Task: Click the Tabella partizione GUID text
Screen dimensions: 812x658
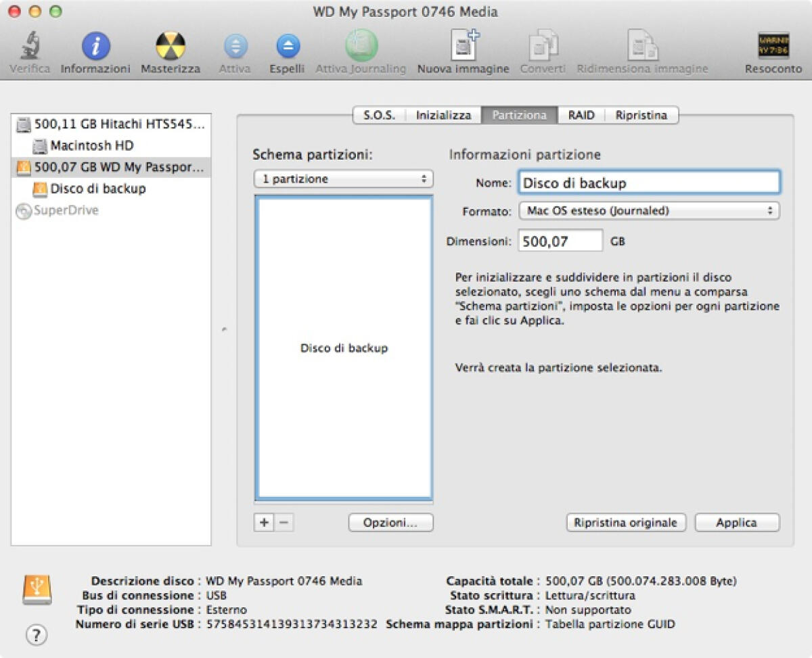Action: (610, 624)
